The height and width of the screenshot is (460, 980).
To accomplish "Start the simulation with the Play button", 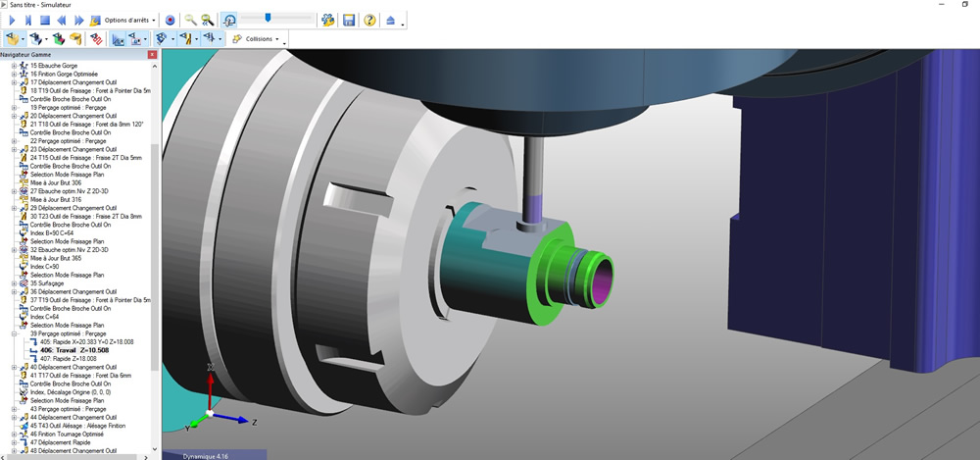I will click(12, 20).
